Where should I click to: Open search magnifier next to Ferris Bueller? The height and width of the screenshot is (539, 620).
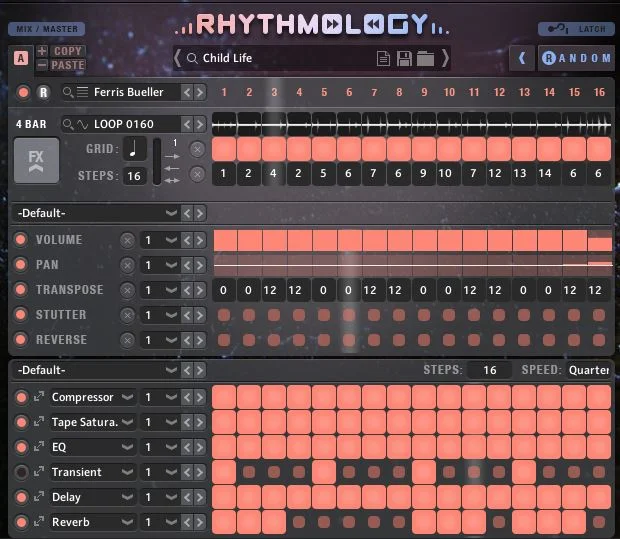point(68,92)
